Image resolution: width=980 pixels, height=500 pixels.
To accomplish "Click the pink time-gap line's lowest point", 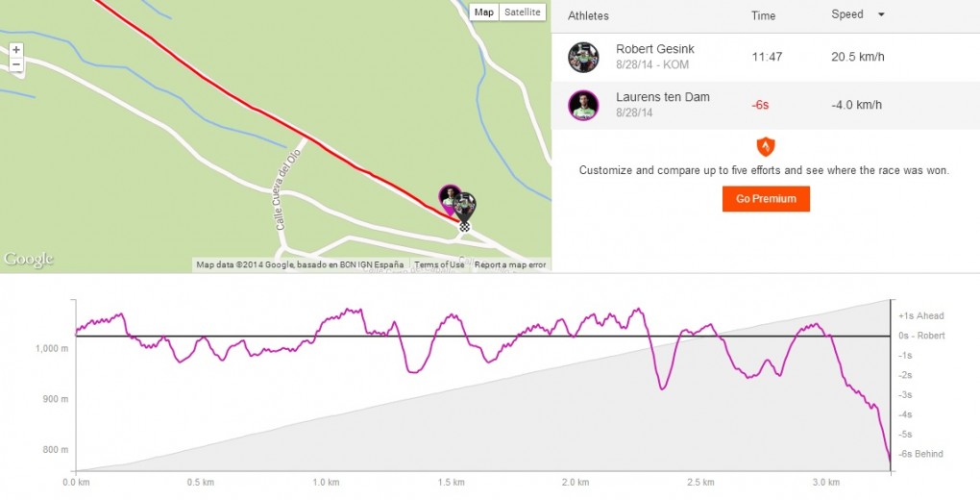I will (x=891, y=466).
